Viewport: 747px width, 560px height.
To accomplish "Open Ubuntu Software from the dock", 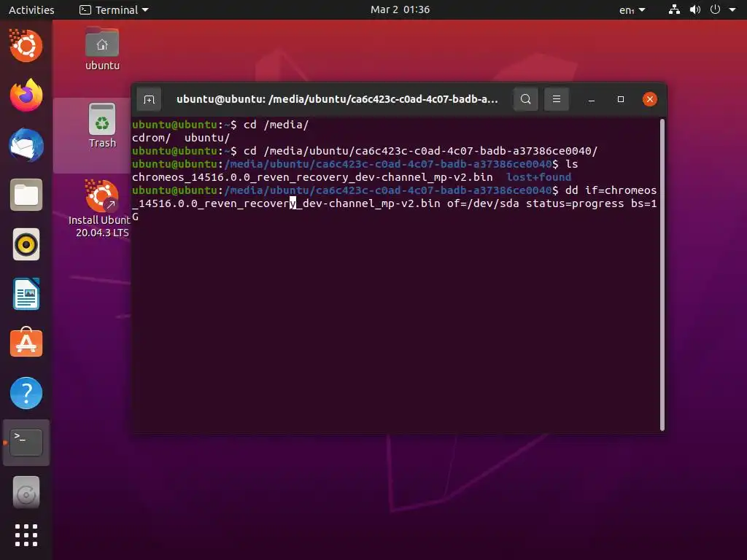I will coord(26,343).
